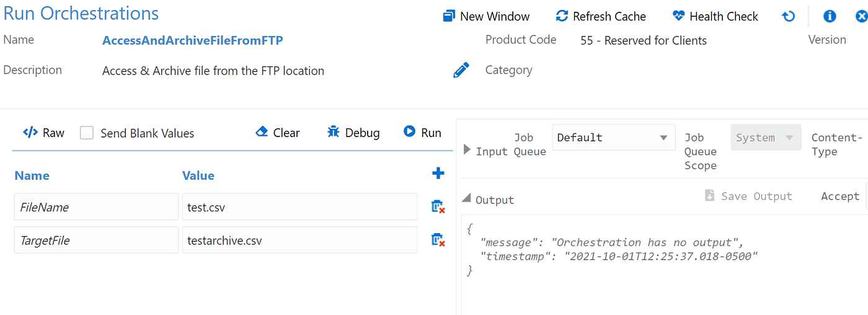Delete the TargetFile input row

pyautogui.click(x=438, y=241)
